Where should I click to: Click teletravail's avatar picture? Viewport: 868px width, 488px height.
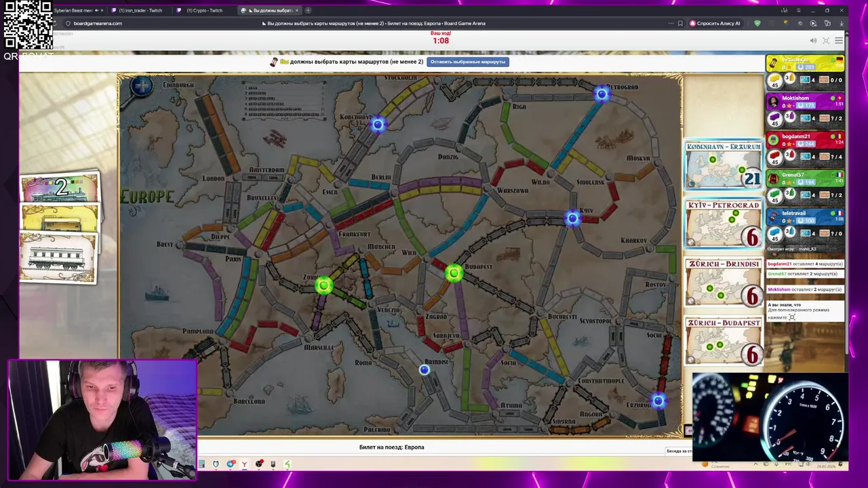773,218
